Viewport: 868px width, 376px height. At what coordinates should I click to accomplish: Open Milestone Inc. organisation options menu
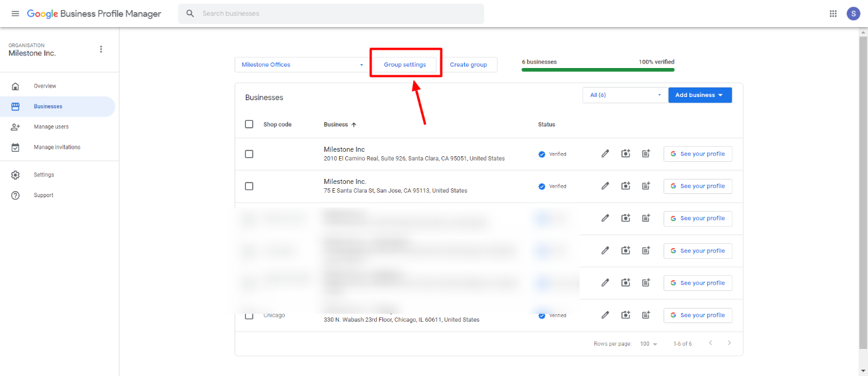coord(101,49)
